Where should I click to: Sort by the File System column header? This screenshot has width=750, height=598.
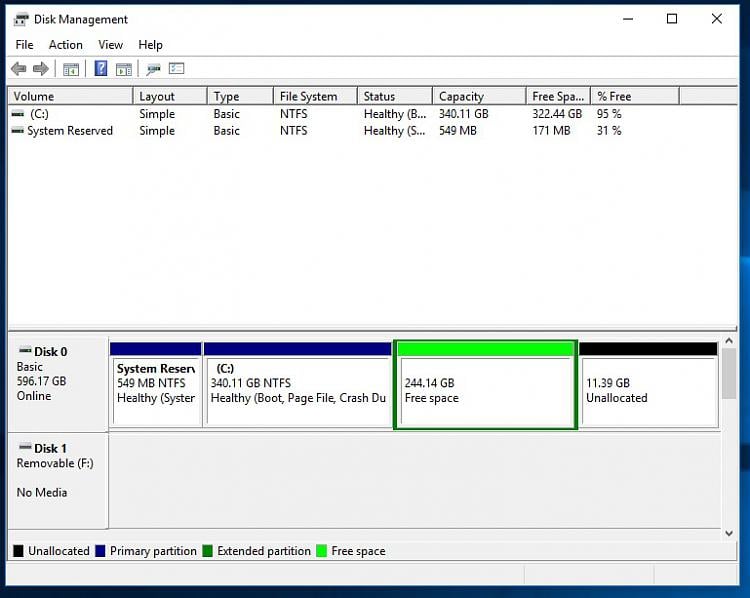tap(315, 96)
